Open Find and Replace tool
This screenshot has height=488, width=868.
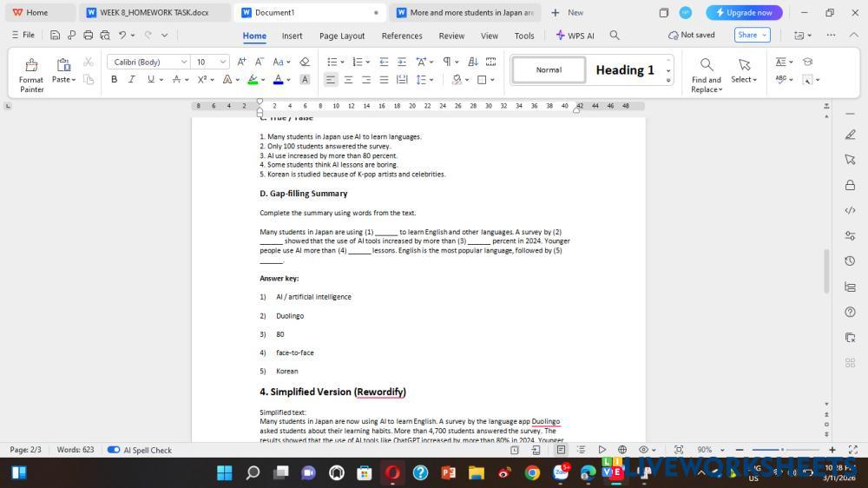tap(707, 74)
